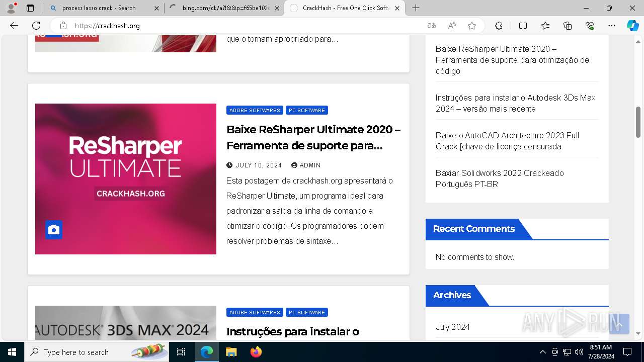The height and width of the screenshot is (362, 644).
Task: Open the Autodesk 3DS Max 2024 thumbnail
Action: click(x=126, y=323)
